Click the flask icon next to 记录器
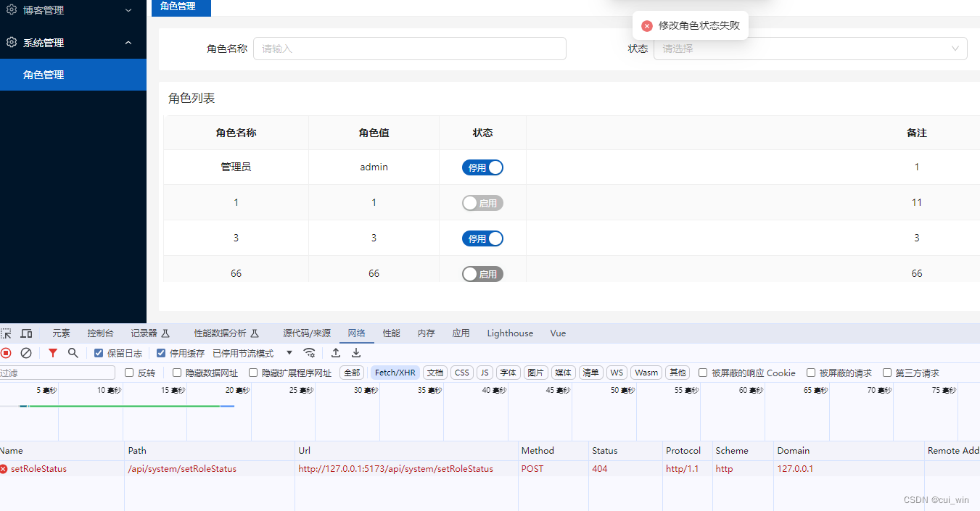Screen dimensions: 980x511 tap(165, 333)
